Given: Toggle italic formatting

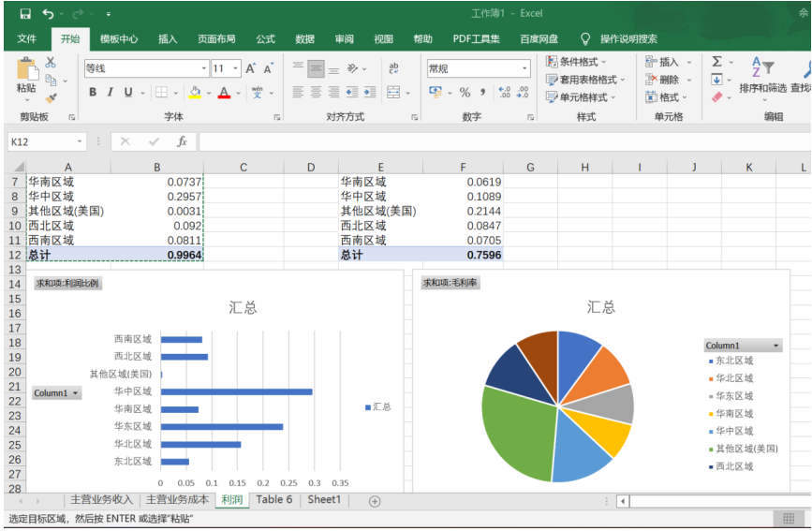Looking at the screenshot, I should [x=110, y=93].
